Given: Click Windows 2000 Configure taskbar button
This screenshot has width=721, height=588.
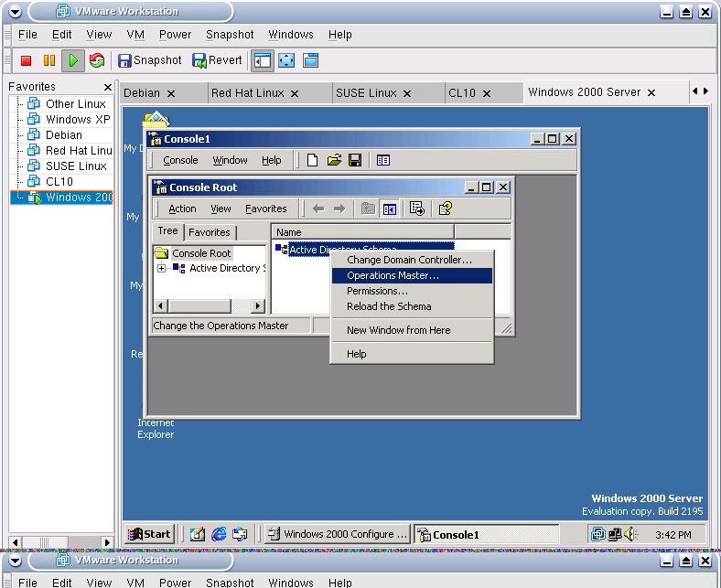Looking at the screenshot, I should (x=338, y=534).
